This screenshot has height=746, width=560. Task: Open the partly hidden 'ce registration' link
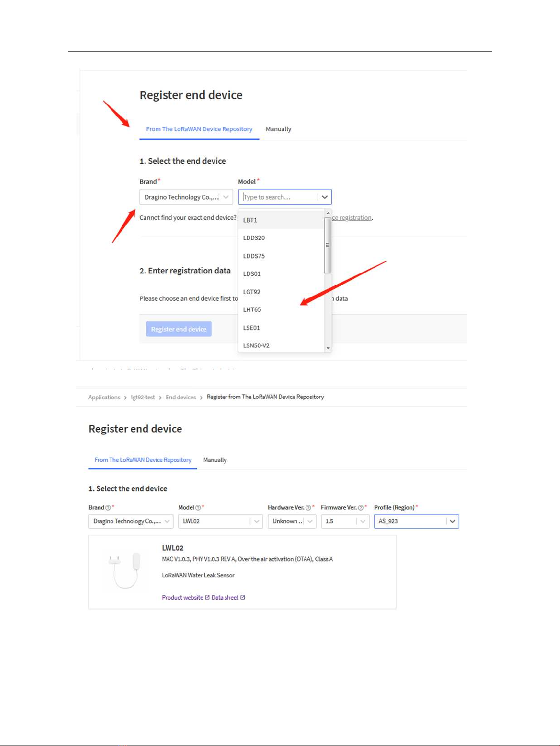(x=352, y=217)
